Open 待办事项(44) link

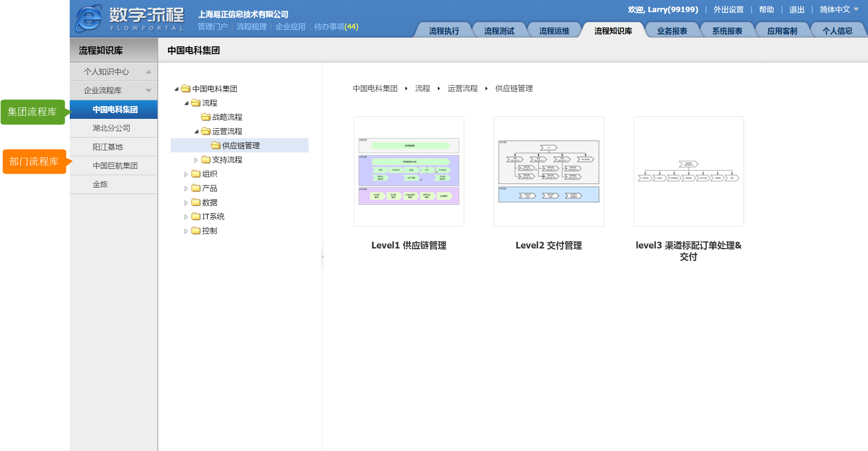coord(336,27)
